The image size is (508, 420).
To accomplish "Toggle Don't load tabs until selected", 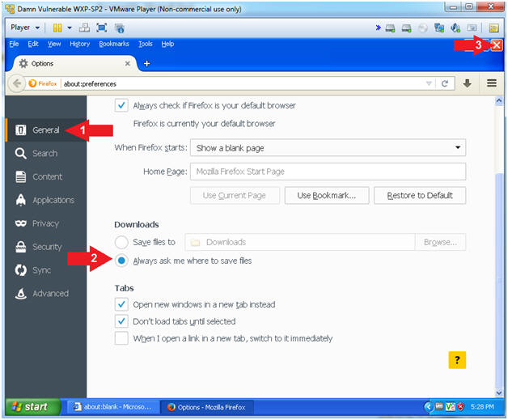I will point(121,321).
